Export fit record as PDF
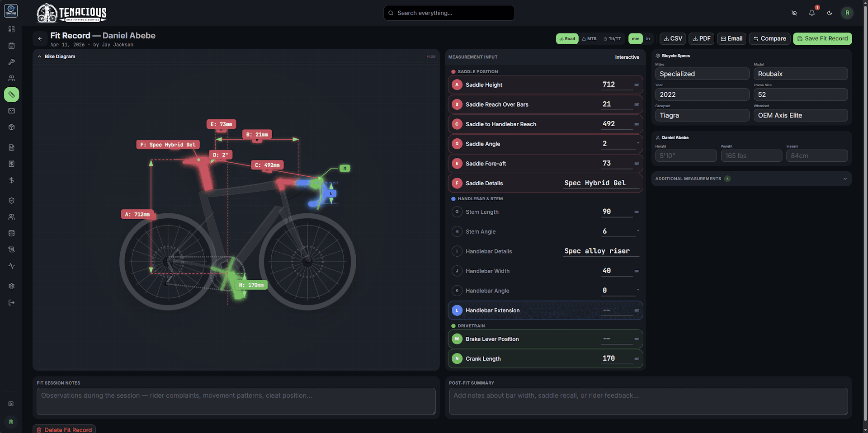 pos(701,39)
